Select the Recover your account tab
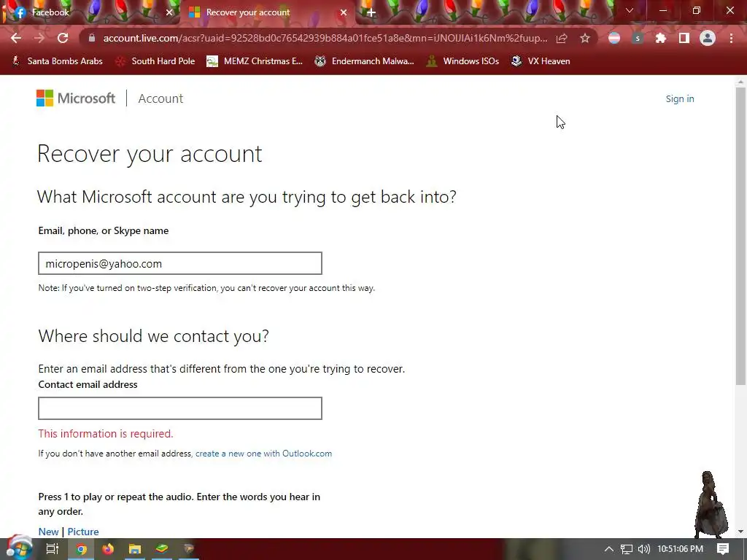Viewport: 747px width, 560px height. coord(268,12)
